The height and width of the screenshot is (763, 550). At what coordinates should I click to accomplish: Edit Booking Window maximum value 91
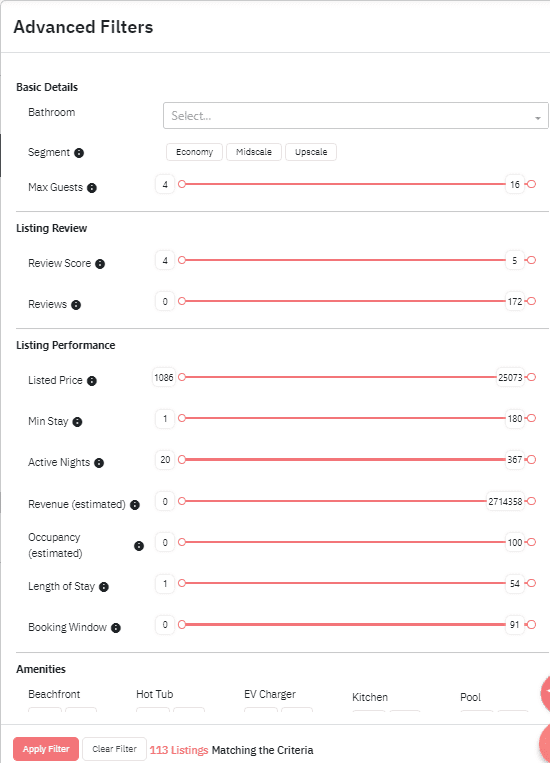[x=514, y=625]
